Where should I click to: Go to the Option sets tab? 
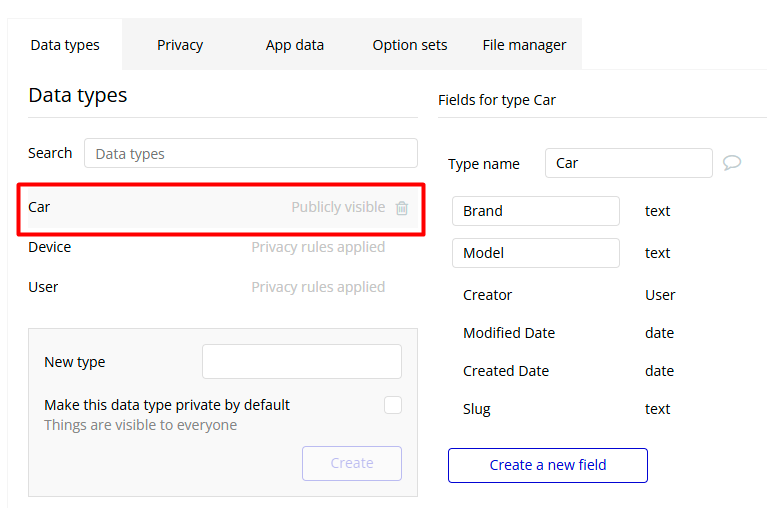tap(410, 45)
